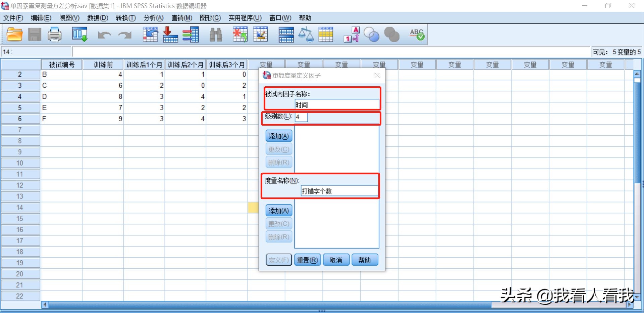The image size is (644, 313).
Task: Click the 度量名称(N) input field
Action: pyautogui.click(x=339, y=191)
